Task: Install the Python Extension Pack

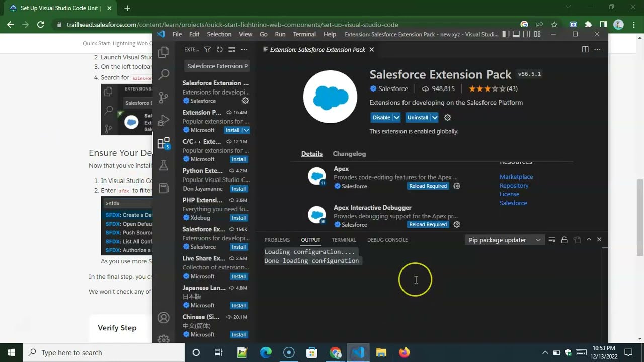Action: click(x=239, y=189)
